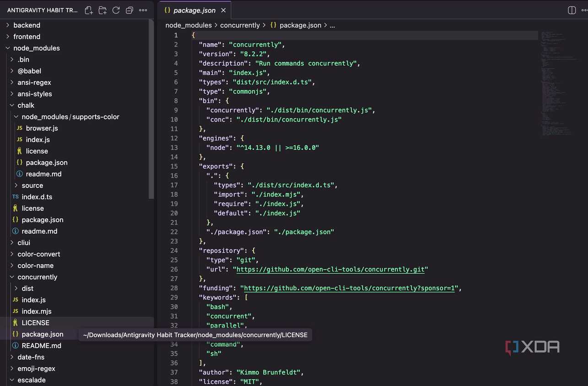The width and height of the screenshot is (588, 386).
Task: Click node_modules in the breadcrumb path
Action: coord(189,25)
